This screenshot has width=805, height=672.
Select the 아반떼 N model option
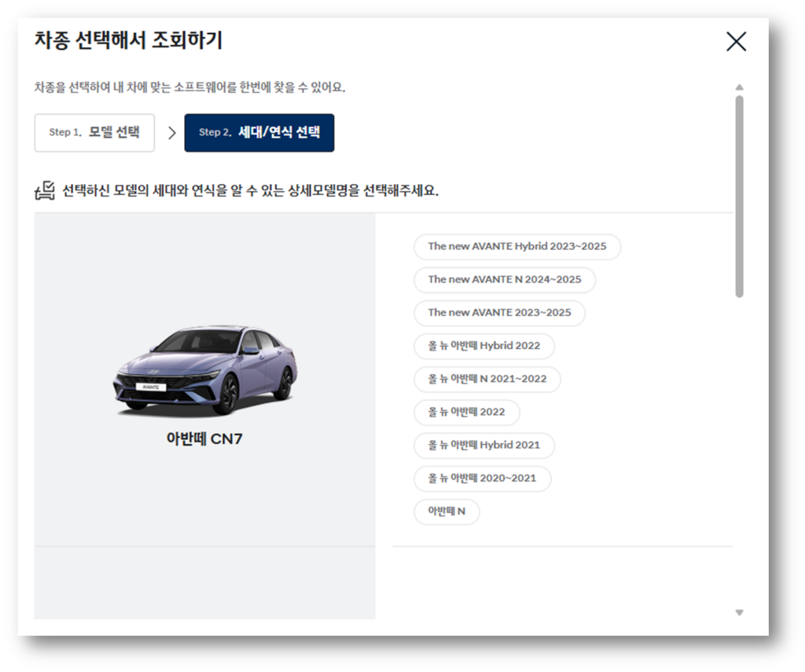click(x=447, y=512)
